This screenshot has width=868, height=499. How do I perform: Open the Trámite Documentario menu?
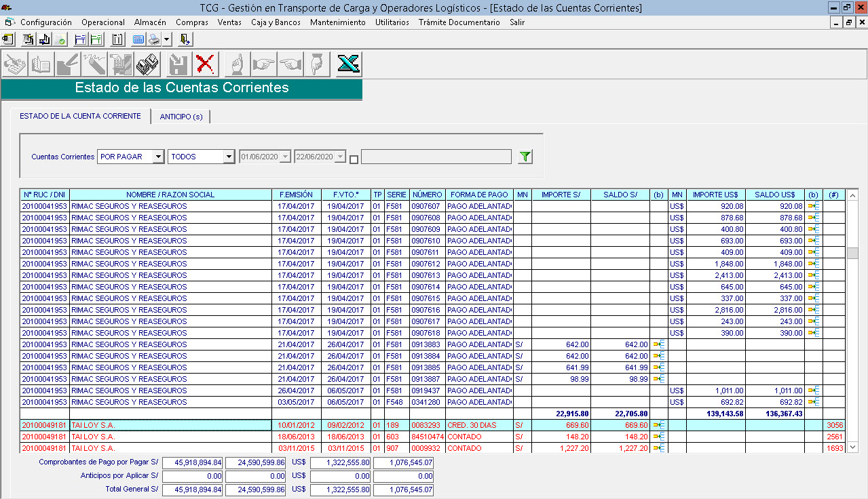pyautogui.click(x=459, y=22)
